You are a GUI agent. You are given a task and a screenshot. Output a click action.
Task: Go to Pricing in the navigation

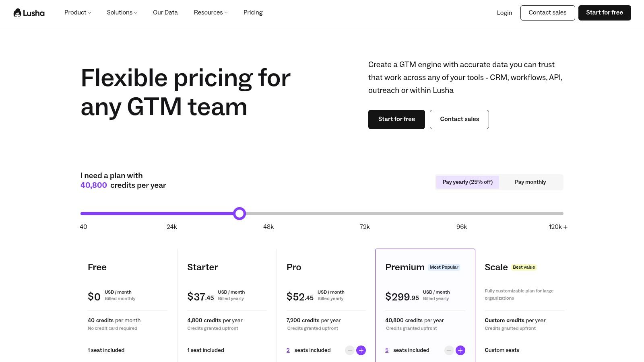tap(253, 12)
